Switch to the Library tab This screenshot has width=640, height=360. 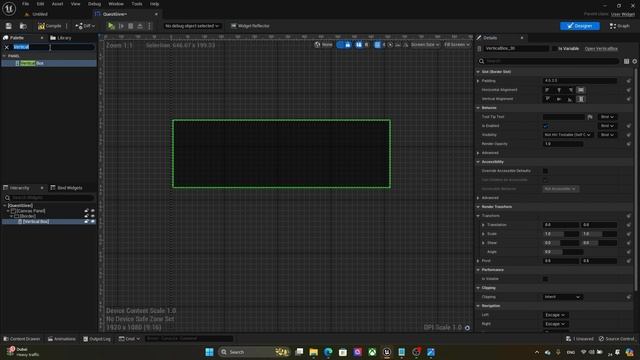coord(61,38)
